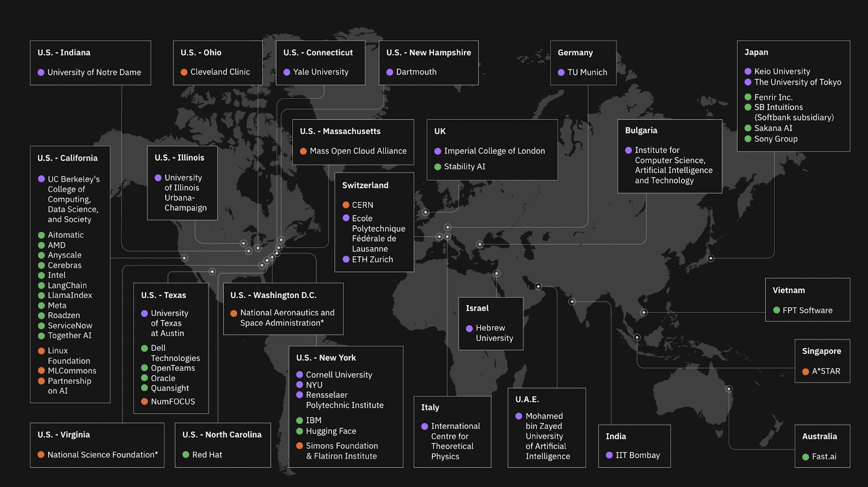Click ServiceNow in the California list
Screen dimensions: 868x487
(x=65, y=326)
